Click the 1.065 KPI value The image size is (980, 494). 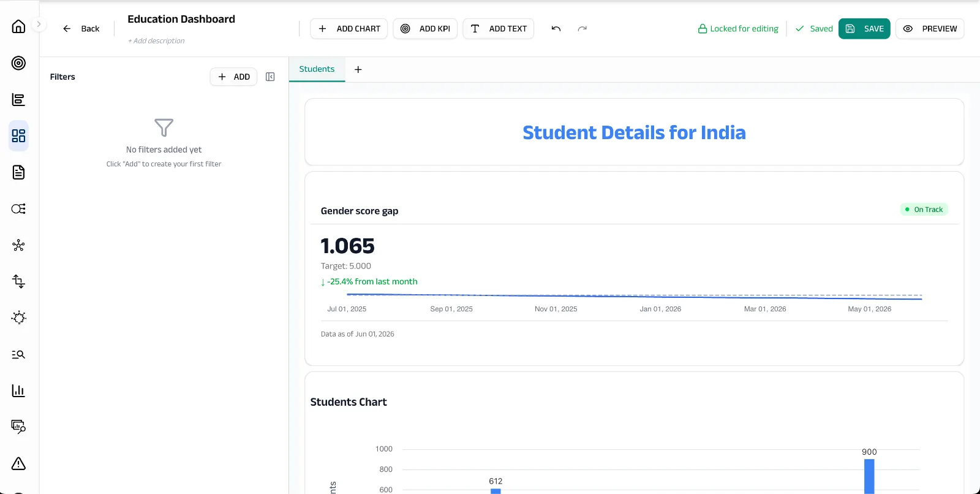click(x=347, y=246)
